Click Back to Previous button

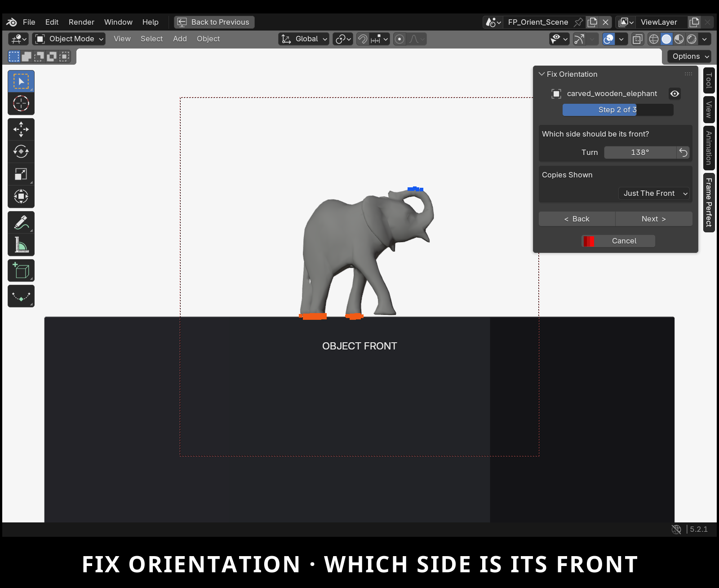(x=214, y=22)
